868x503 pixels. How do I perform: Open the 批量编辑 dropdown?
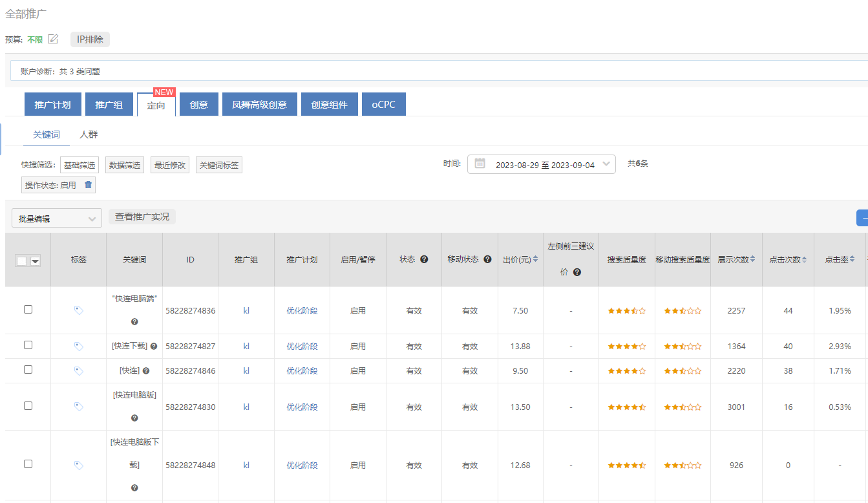[x=57, y=219]
